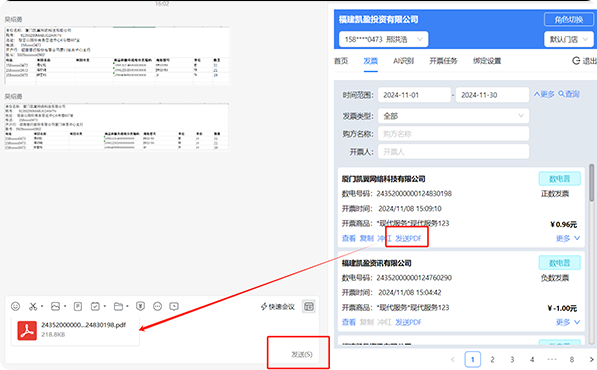The height and width of the screenshot is (370, 597).
Task: Switch to the 首页 tab
Action: (341, 61)
